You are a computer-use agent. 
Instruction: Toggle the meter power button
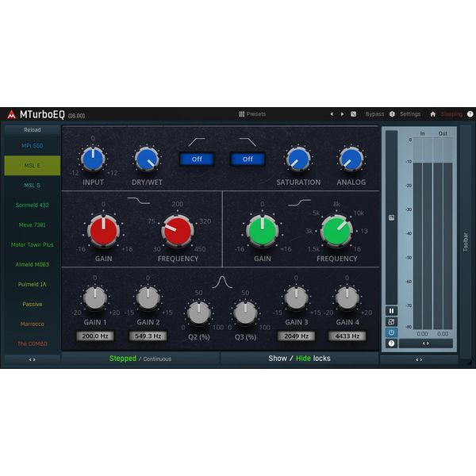click(x=391, y=332)
